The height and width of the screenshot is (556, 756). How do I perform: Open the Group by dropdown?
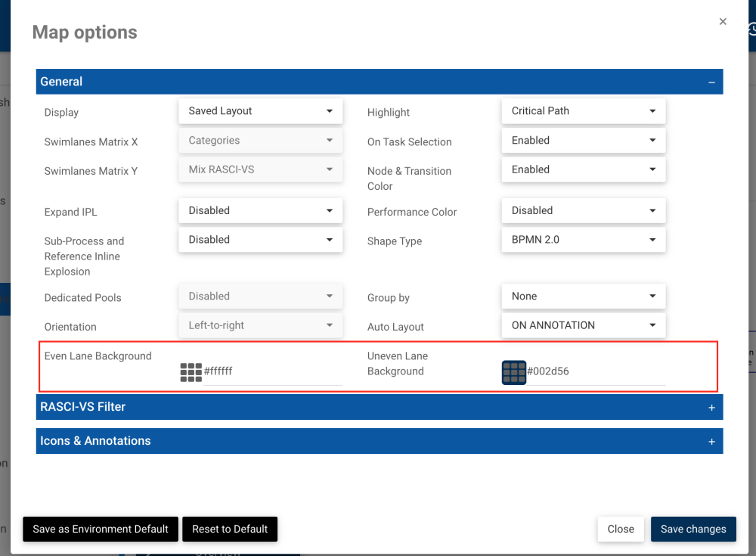(583, 297)
